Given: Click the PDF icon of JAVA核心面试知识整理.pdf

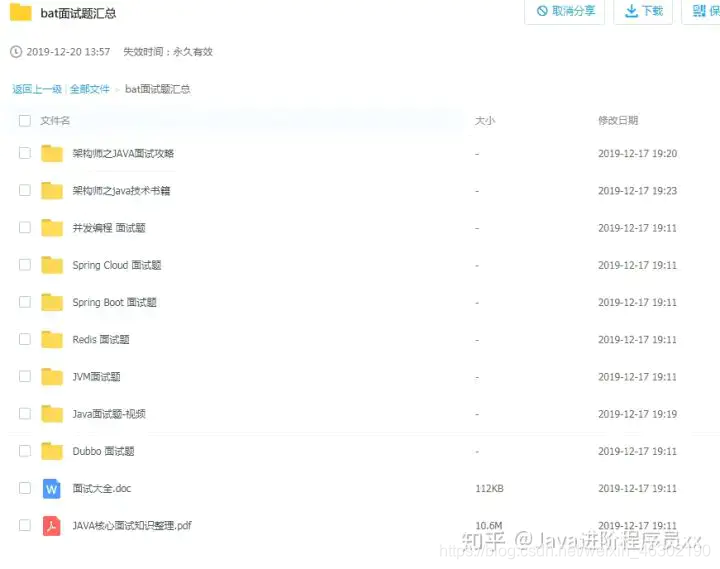Looking at the screenshot, I should 51,526.
